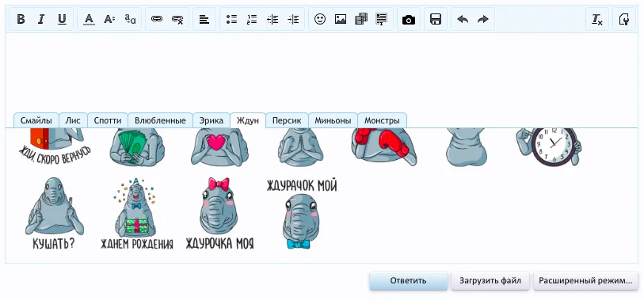Open the Лис sticker tab
This screenshot has height=300, width=644.
pyautogui.click(x=73, y=120)
